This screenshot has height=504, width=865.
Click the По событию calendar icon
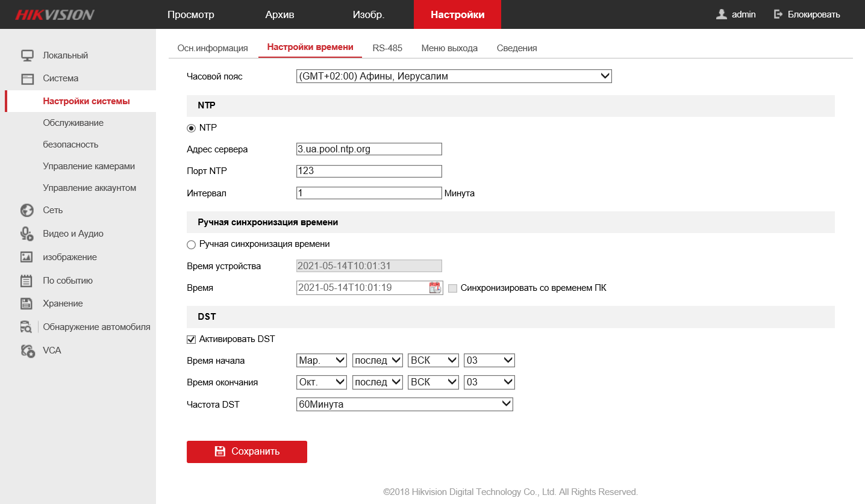(27, 281)
